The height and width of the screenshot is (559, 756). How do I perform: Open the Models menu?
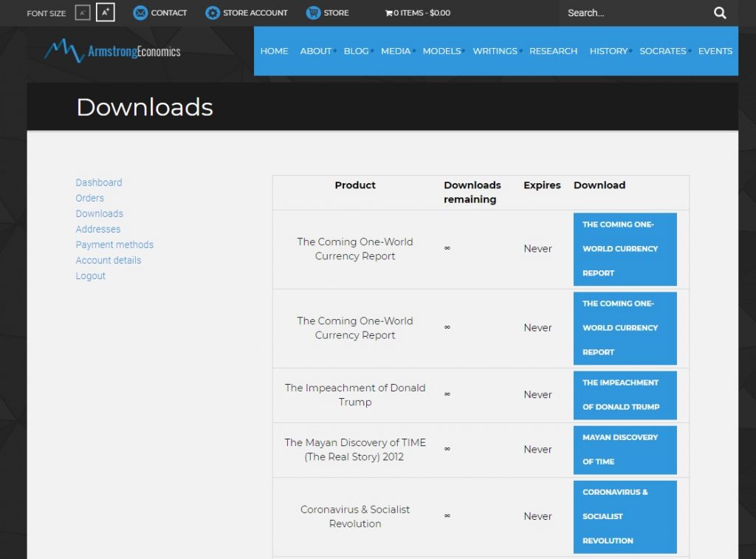tap(441, 51)
